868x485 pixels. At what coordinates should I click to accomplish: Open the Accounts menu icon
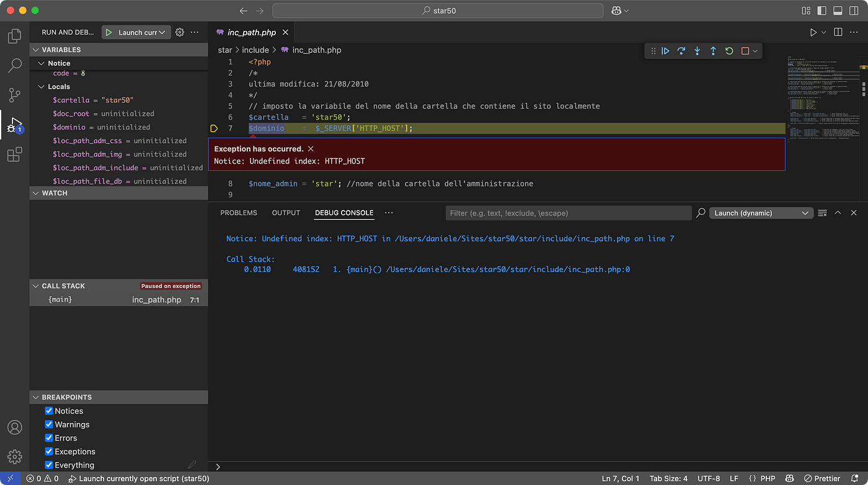pyautogui.click(x=15, y=427)
